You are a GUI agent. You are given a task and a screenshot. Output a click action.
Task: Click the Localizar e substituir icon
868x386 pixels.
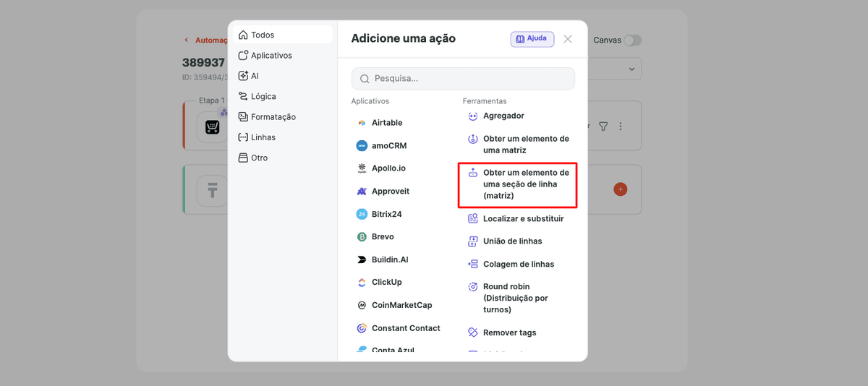(x=473, y=218)
